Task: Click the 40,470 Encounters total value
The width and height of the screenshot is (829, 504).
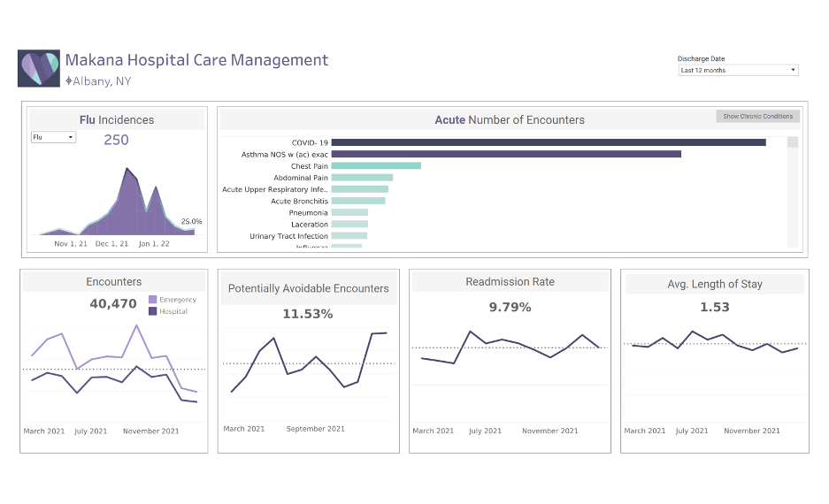Action: click(x=113, y=304)
